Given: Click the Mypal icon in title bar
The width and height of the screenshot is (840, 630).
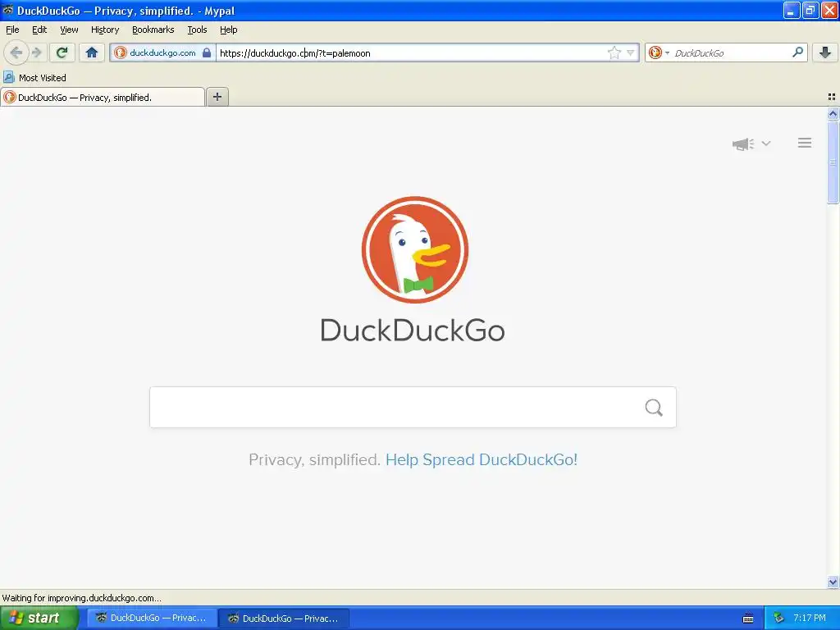Looking at the screenshot, I should tap(7, 10).
